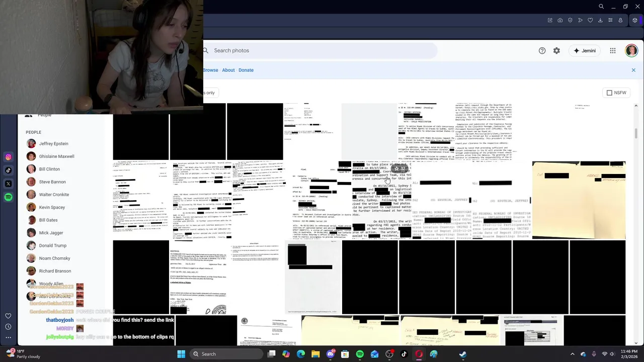Open X (Twitter) in the browser sidebar
Viewport: 644px width, 362px height.
tap(8, 184)
